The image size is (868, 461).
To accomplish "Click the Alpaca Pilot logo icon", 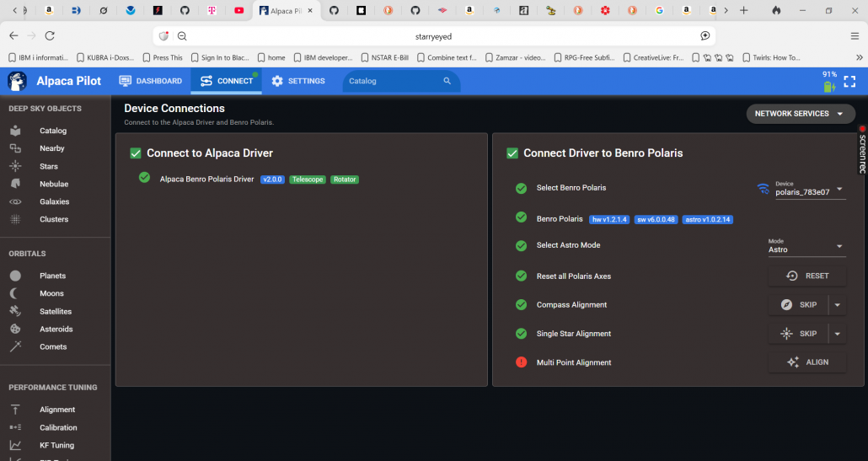I will [x=18, y=81].
